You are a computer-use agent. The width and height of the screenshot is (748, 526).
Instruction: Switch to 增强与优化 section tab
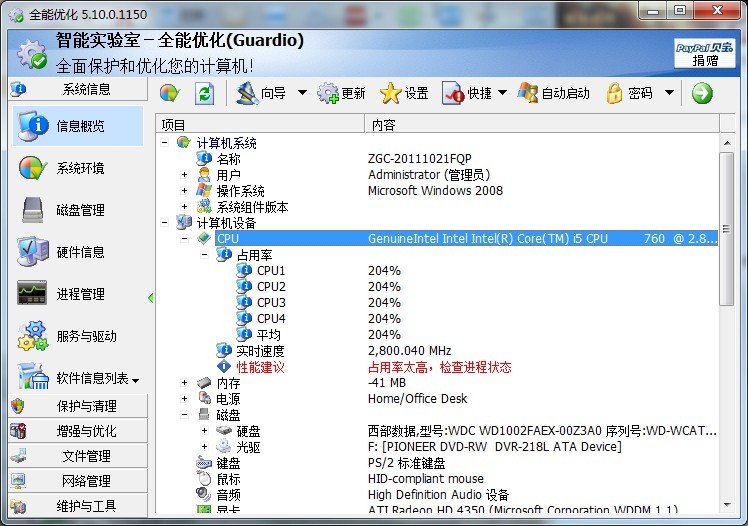point(78,431)
